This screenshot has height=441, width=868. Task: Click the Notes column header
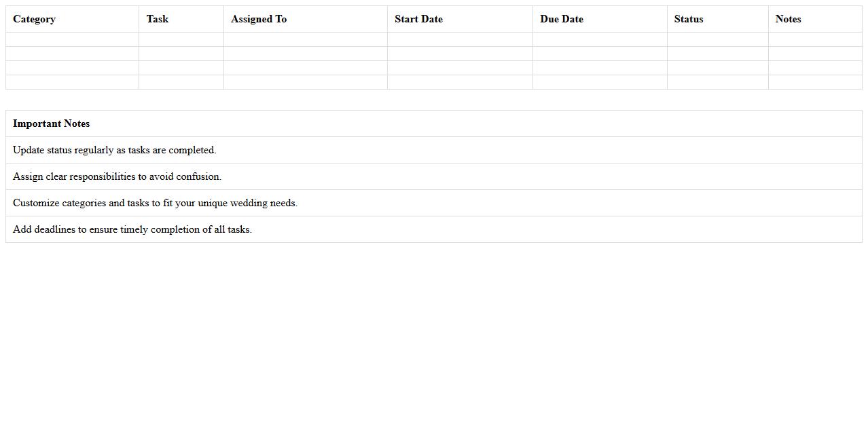click(788, 19)
